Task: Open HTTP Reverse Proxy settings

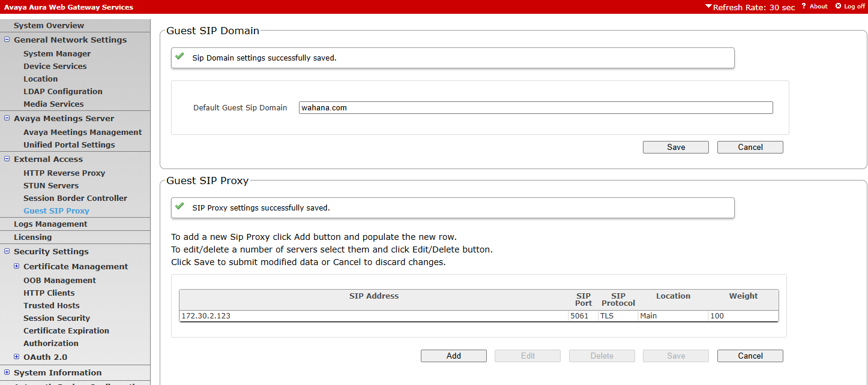Action: click(64, 173)
